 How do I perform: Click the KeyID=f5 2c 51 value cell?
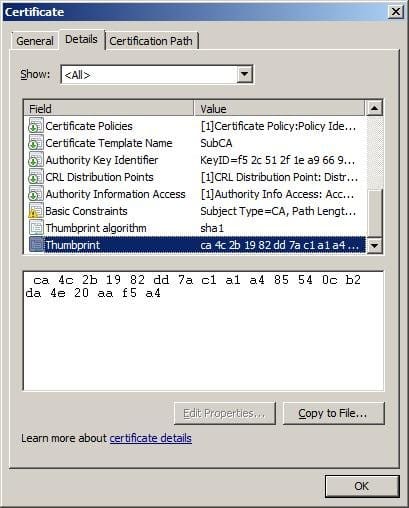pos(277,160)
